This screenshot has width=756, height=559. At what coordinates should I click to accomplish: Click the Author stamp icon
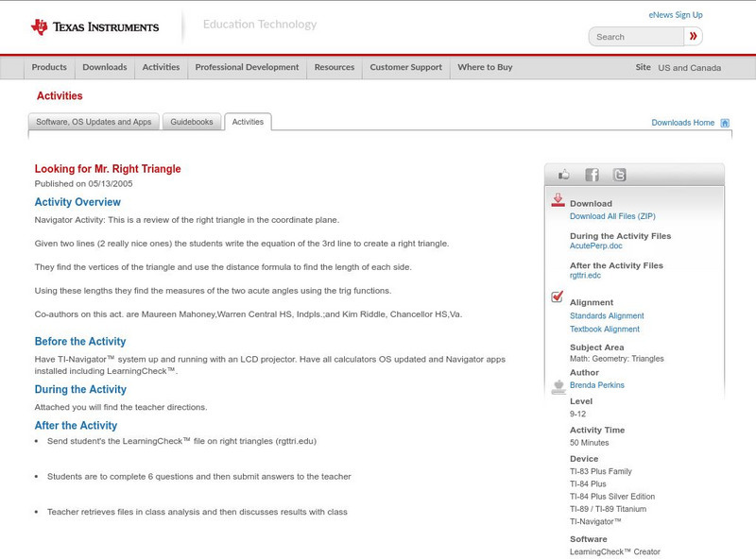click(558, 385)
